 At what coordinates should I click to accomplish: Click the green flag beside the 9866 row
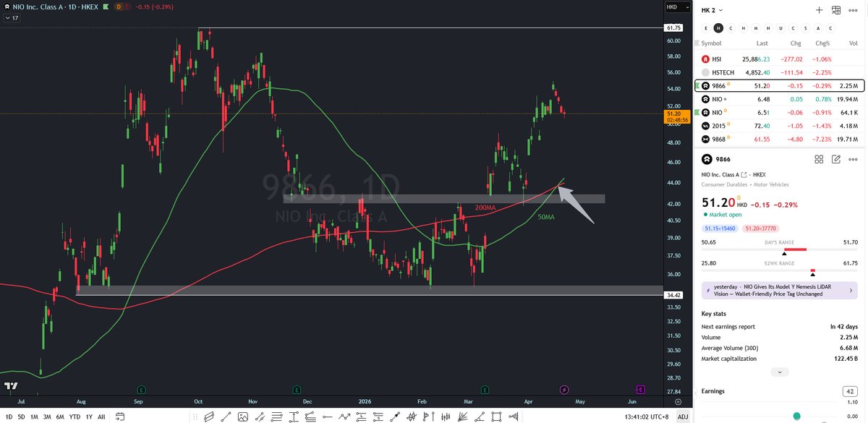tap(698, 86)
